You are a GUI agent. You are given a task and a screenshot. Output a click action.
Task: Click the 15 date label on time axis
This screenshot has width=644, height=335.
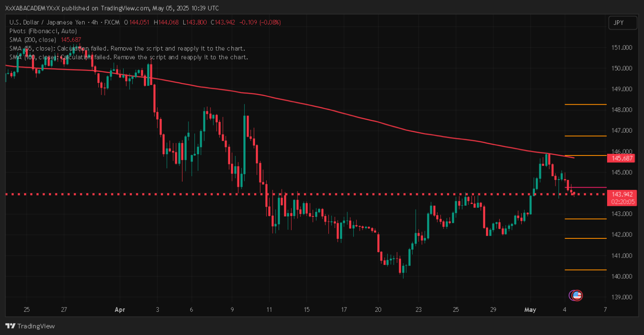pyautogui.click(x=307, y=310)
